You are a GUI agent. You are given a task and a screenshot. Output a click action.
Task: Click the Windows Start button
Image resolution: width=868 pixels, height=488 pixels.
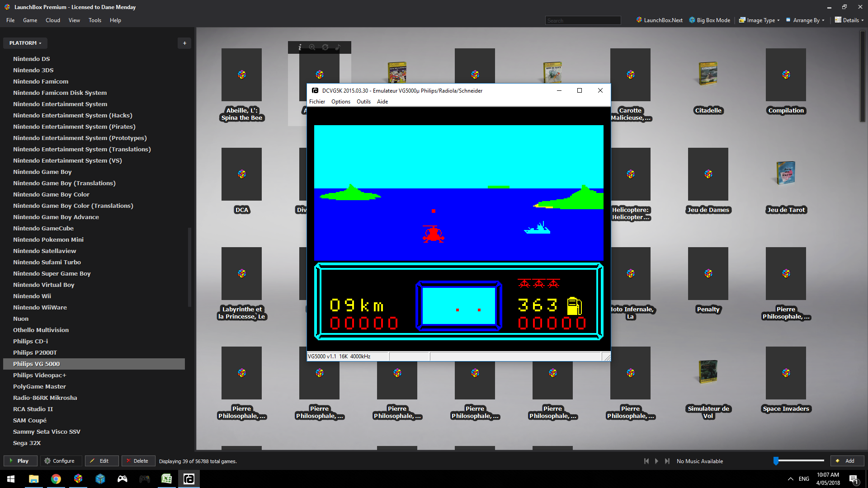[x=11, y=479]
